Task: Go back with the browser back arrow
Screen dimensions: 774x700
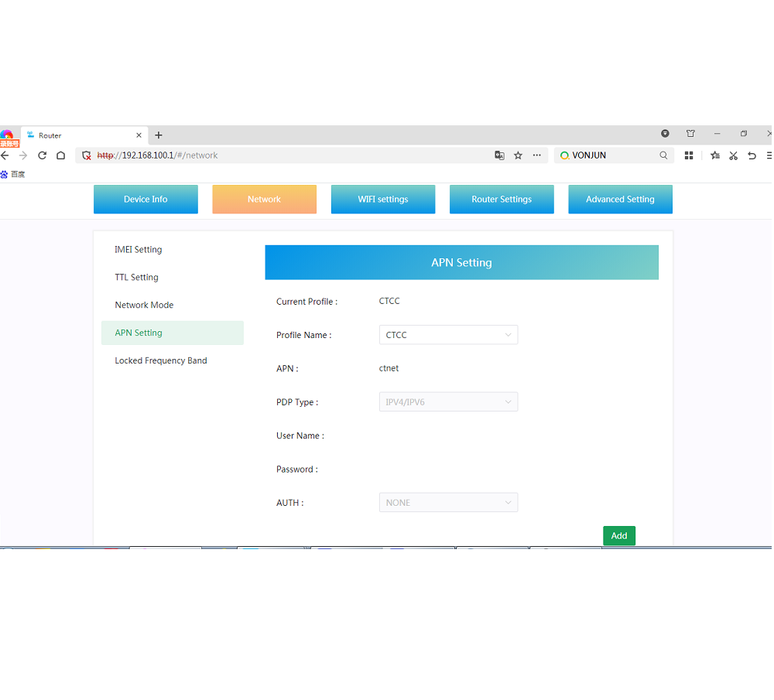Action: coord(5,155)
